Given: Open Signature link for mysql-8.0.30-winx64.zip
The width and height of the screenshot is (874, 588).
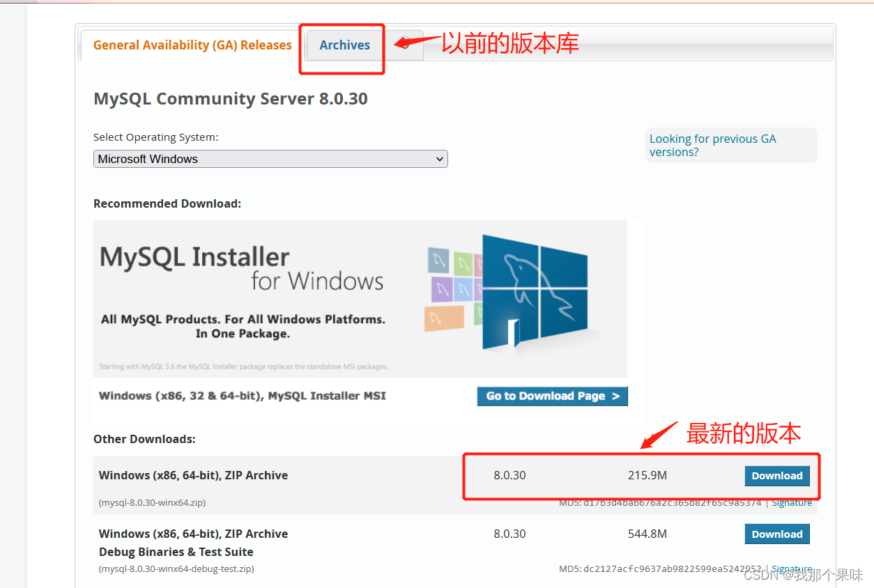Looking at the screenshot, I should click(x=792, y=503).
